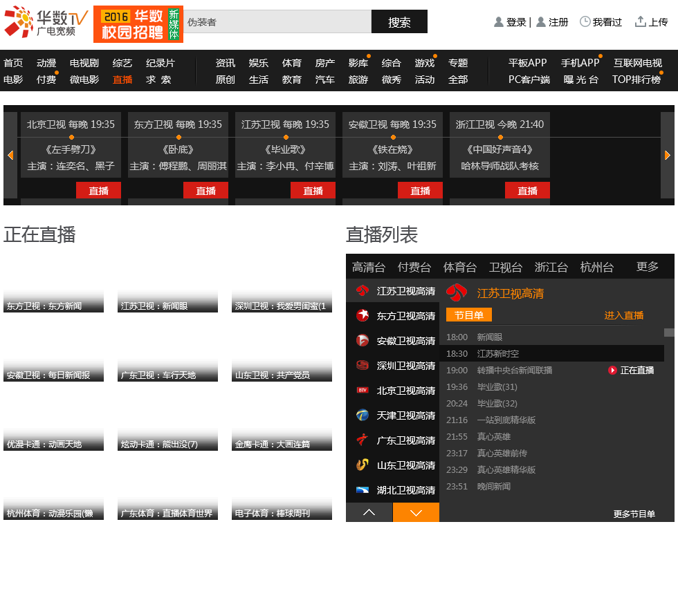
Task: Click the 登录 user icon
Action: [499, 22]
